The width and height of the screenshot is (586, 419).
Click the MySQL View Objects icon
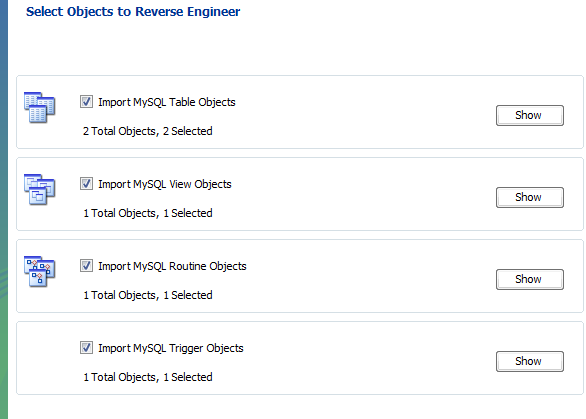(x=40, y=189)
